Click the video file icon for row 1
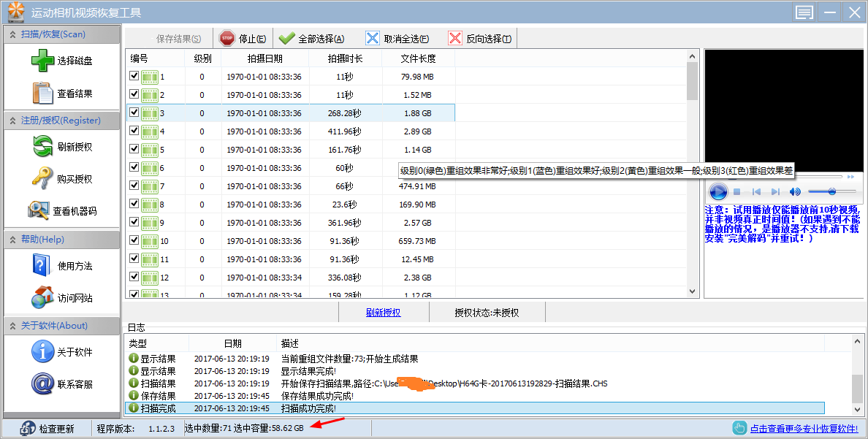 [x=150, y=77]
